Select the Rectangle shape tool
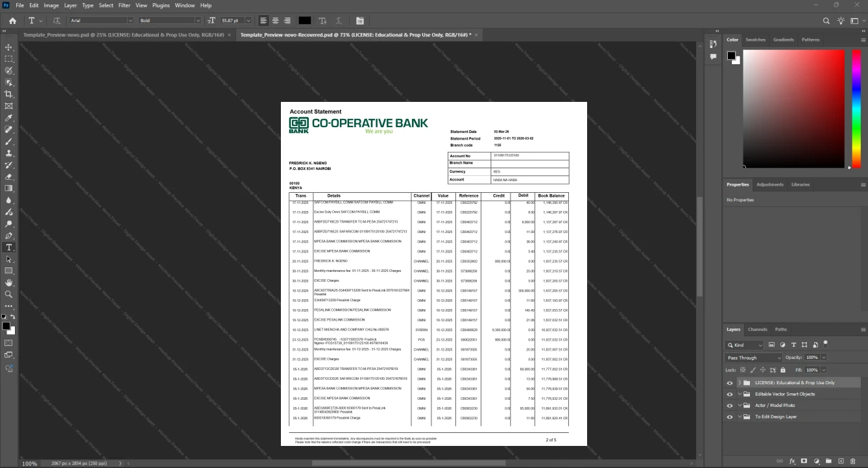 (8, 271)
